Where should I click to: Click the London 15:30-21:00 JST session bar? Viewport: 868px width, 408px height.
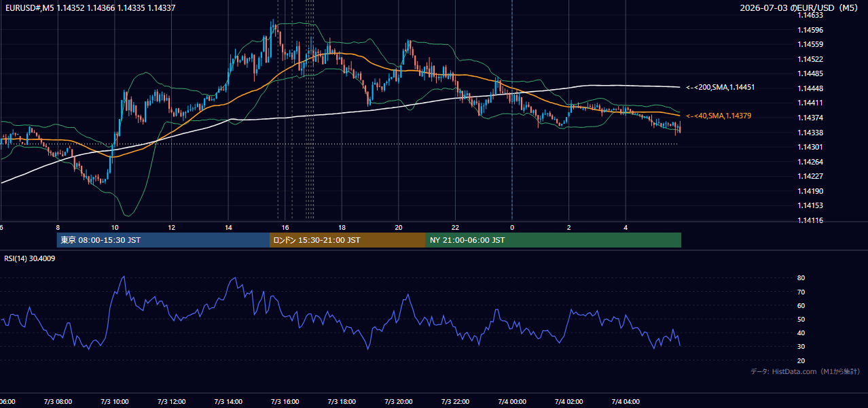(348, 240)
